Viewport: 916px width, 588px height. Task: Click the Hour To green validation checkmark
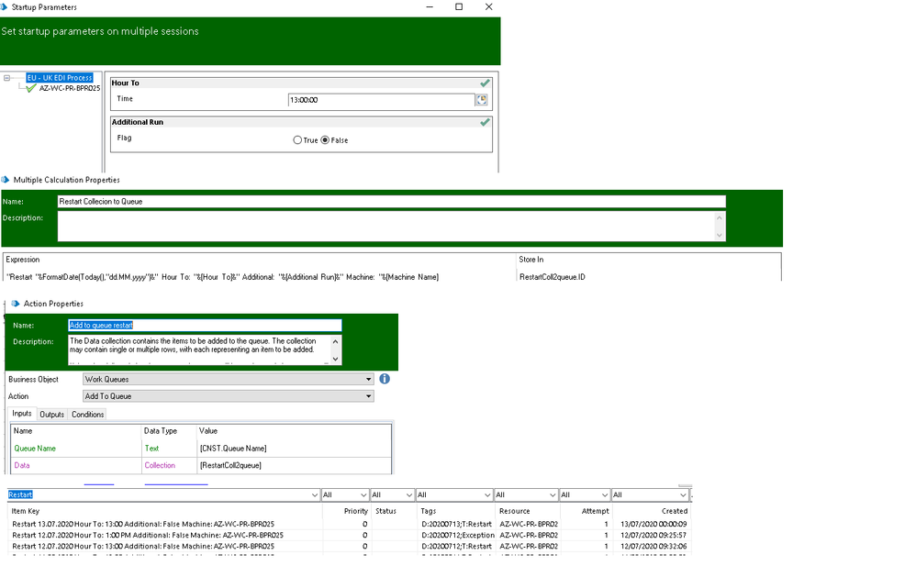click(x=485, y=83)
